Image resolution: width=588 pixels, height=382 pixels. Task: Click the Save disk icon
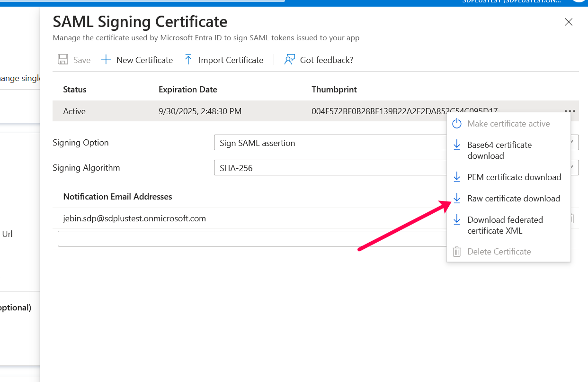62,60
